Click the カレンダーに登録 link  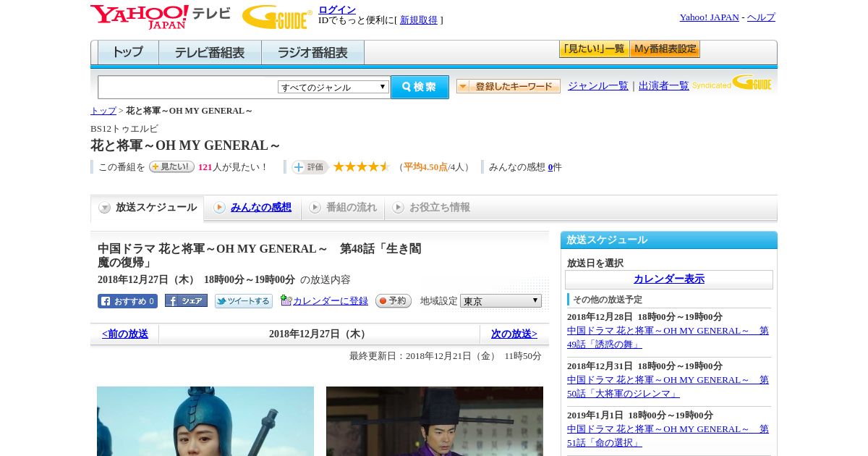click(331, 301)
